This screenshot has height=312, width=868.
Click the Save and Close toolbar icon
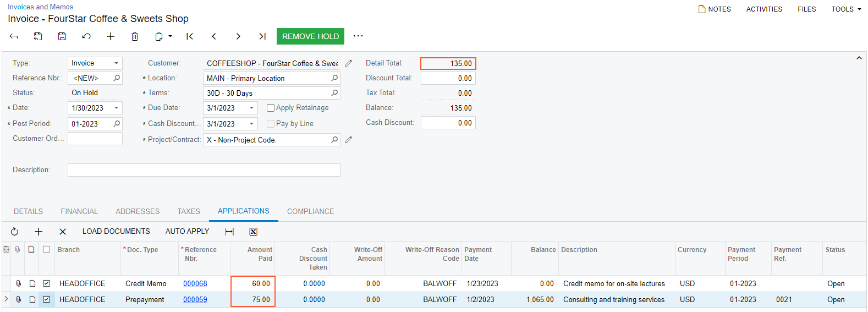[x=38, y=36]
